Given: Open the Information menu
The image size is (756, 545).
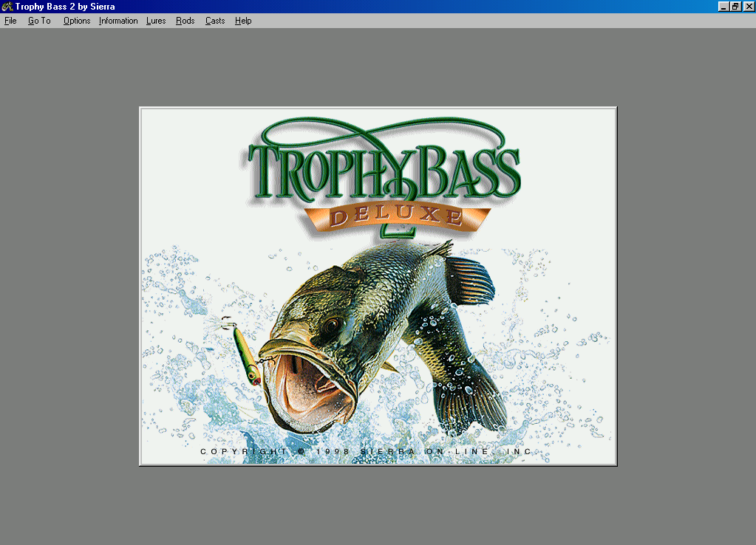Looking at the screenshot, I should point(118,21).
